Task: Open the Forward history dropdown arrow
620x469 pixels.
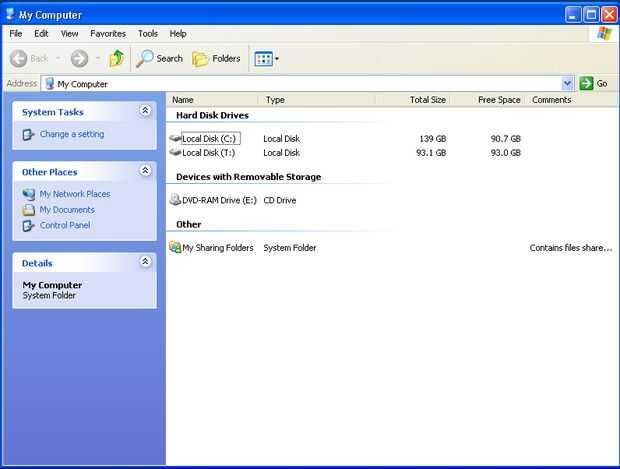Action: pyautogui.click(x=98, y=59)
